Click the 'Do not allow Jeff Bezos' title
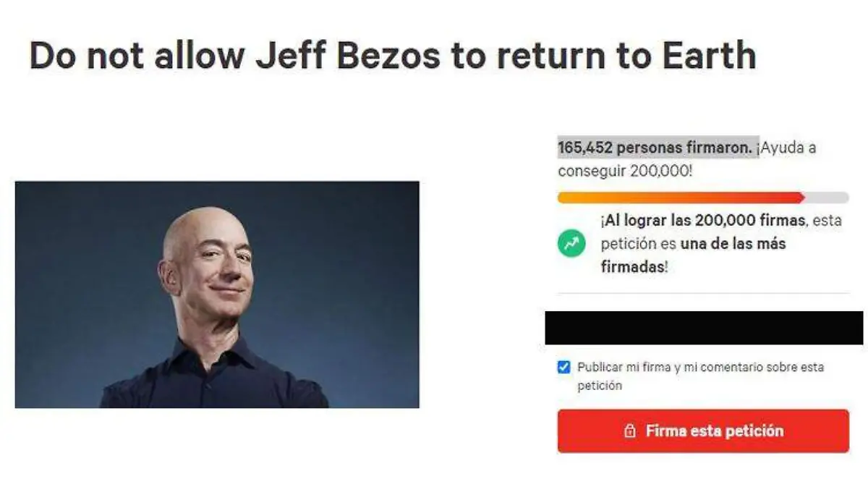Viewport: 868px width, 487px height. click(x=393, y=56)
